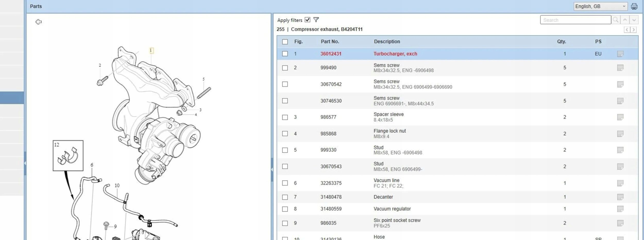Click the Part No. column header

coord(330,42)
